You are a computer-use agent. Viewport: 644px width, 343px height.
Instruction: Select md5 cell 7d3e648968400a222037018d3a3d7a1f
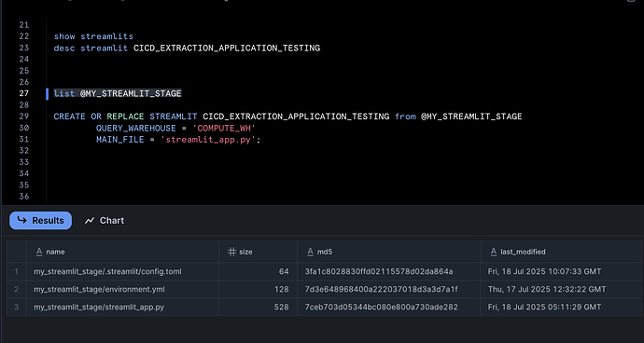(x=389, y=289)
